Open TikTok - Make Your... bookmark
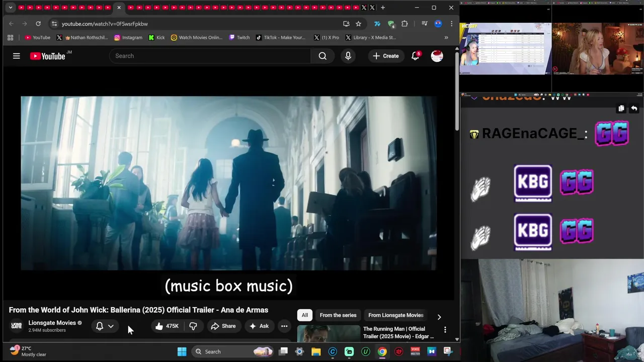The width and height of the screenshot is (644, 362). point(281,37)
